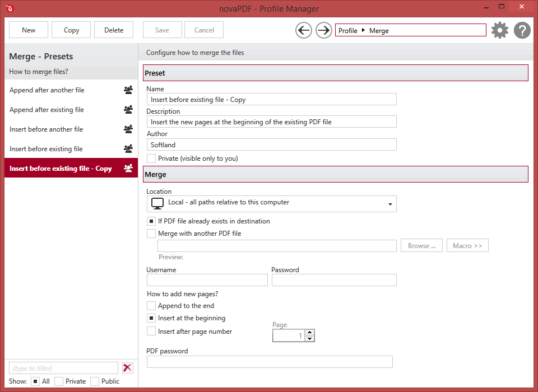Go back with the left arrow button
Viewport: 538px width, 392px height.
pyautogui.click(x=304, y=31)
